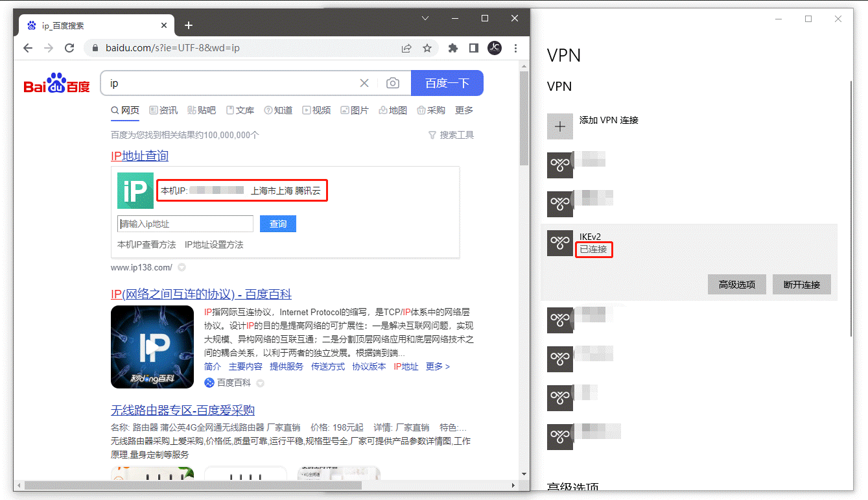The height and width of the screenshot is (500, 868).
Task: Select the 网页 search tab
Action: 125,110
